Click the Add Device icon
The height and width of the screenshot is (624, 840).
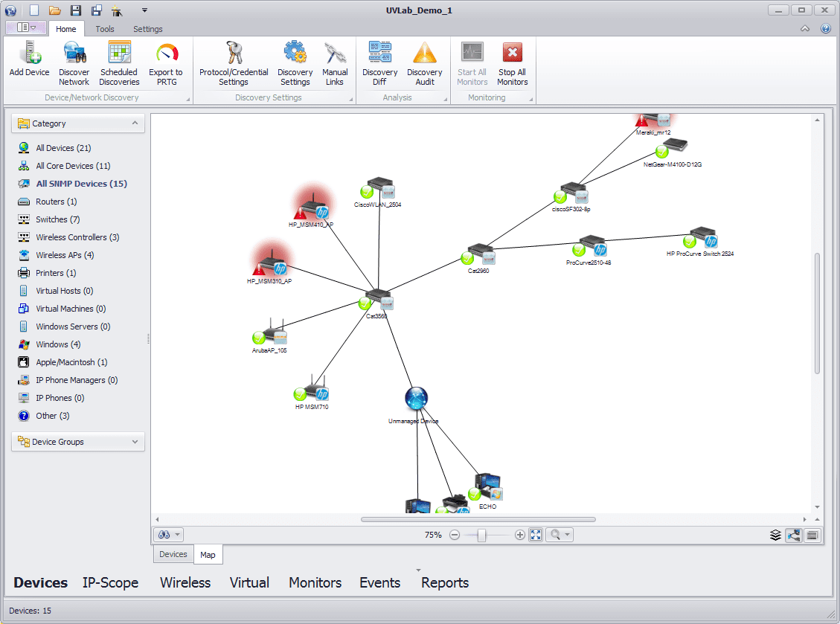click(30, 53)
